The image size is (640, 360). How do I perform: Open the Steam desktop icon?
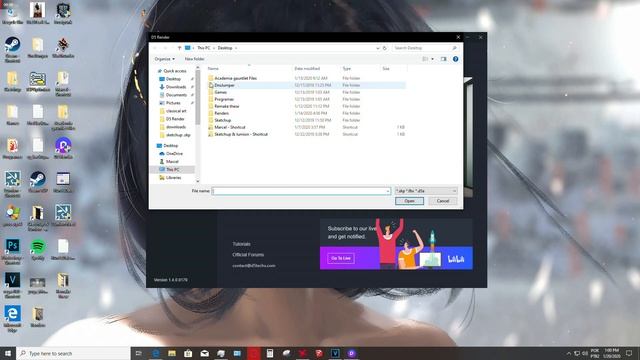click(x=12, y=49)
